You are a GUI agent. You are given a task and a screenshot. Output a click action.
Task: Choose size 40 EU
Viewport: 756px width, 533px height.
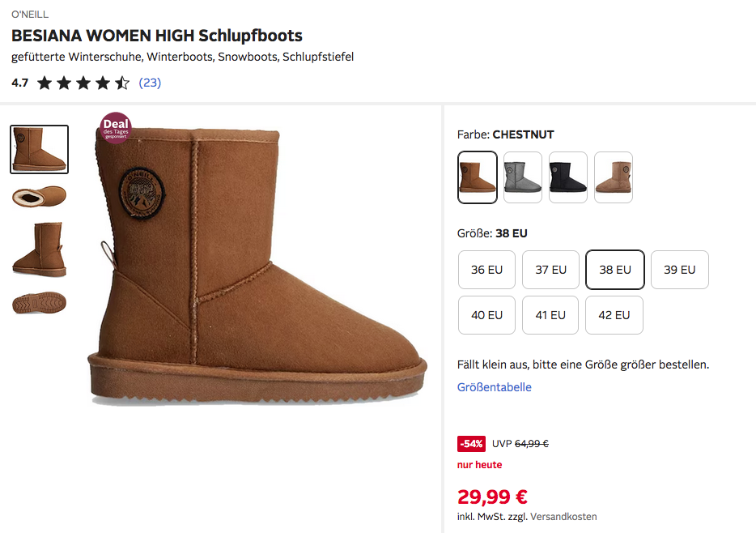click(486, 315)
